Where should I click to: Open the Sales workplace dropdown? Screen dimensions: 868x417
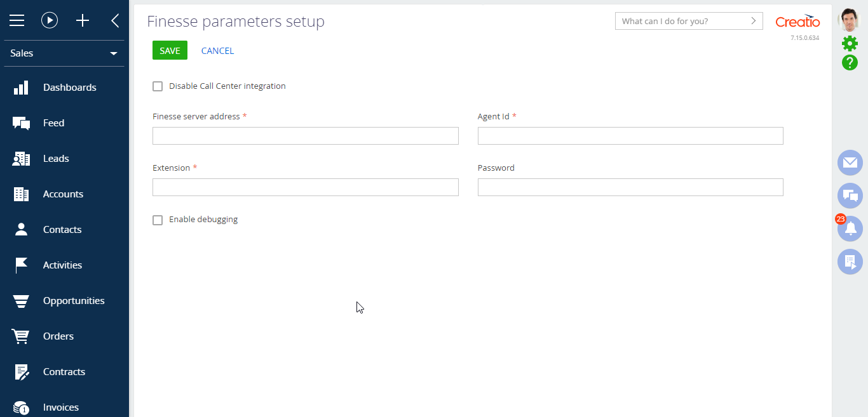(64, 53)
